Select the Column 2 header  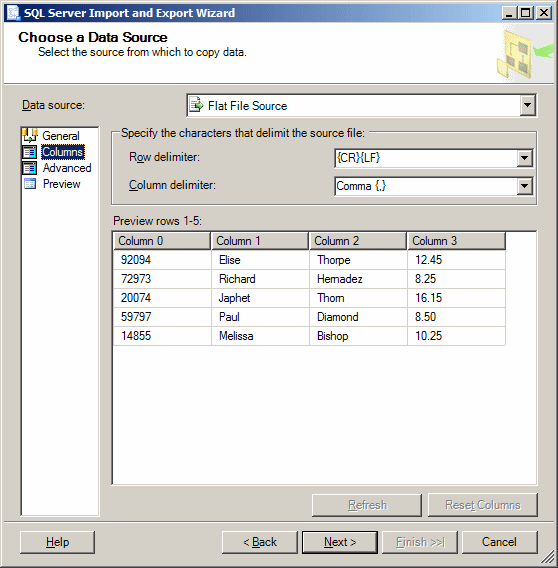click(x=358, y=241)
